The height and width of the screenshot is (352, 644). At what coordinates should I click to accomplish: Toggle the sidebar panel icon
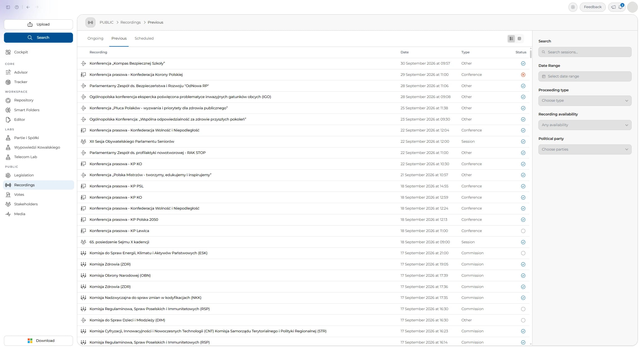[x=8, y=7]
